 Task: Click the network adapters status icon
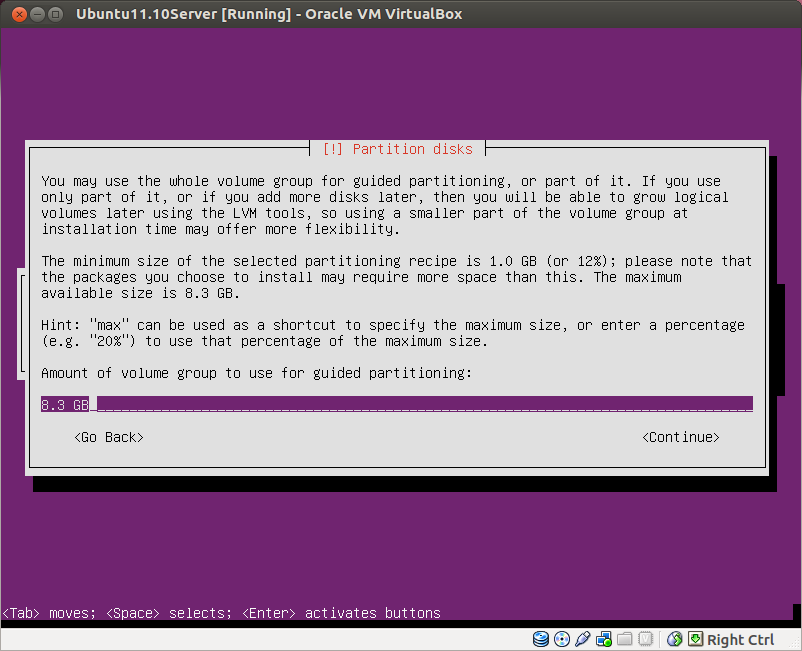pos(605,639)
